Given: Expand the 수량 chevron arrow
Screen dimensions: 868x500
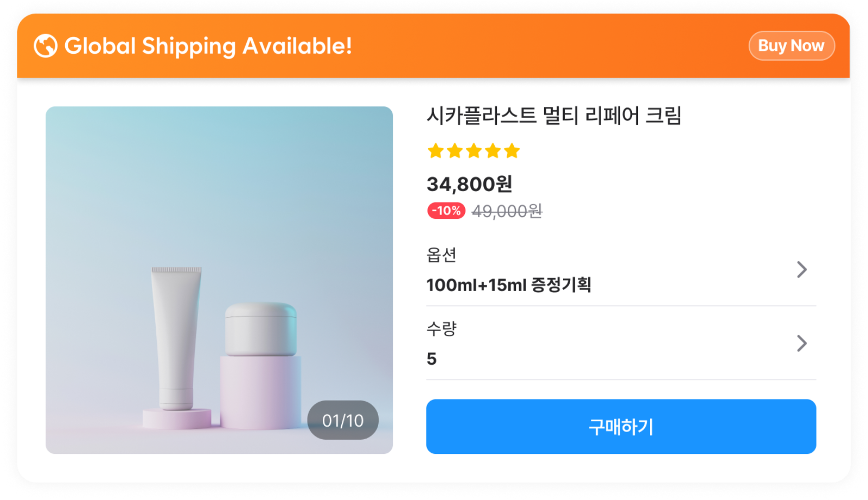Looking at the screenshot, I should pos(802,343).
